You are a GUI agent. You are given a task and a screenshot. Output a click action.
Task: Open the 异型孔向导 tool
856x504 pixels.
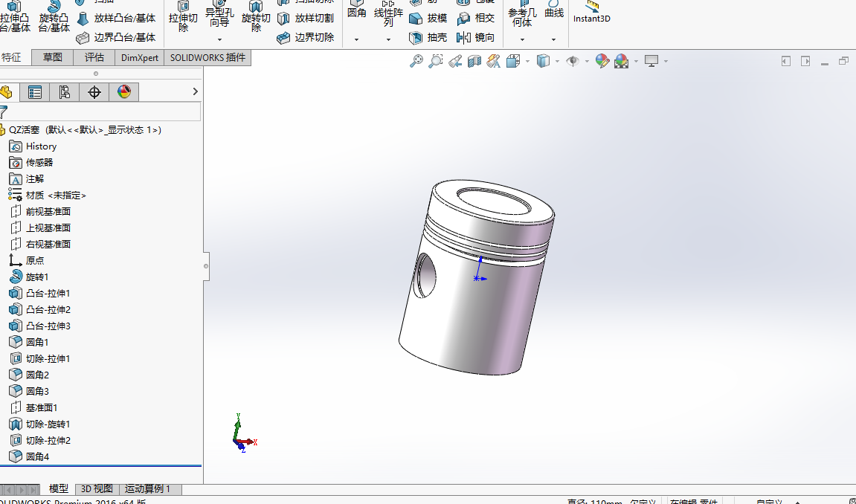(x=219, y=16)
